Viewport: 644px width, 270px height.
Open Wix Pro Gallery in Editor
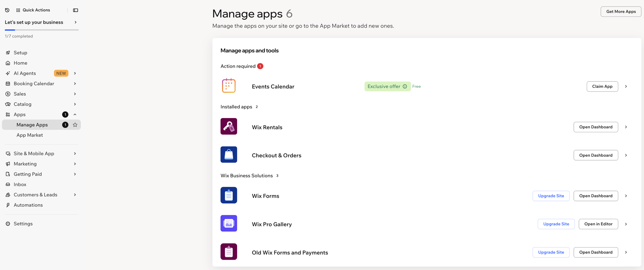pos(598,224)
